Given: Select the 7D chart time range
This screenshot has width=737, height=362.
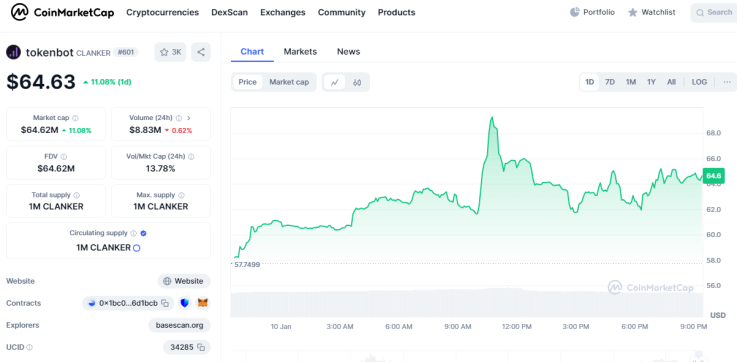Looking at the screenshot, I should click(x=610, y=82).
